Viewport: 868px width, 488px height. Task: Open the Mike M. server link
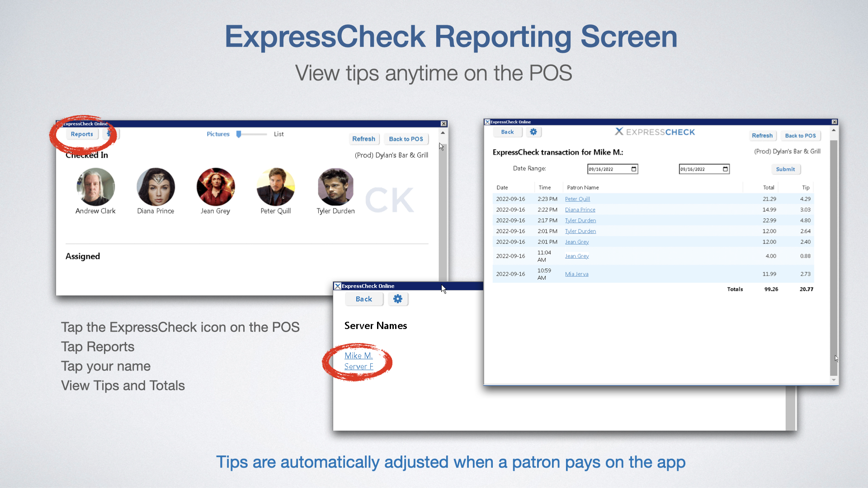pos(359,356)
